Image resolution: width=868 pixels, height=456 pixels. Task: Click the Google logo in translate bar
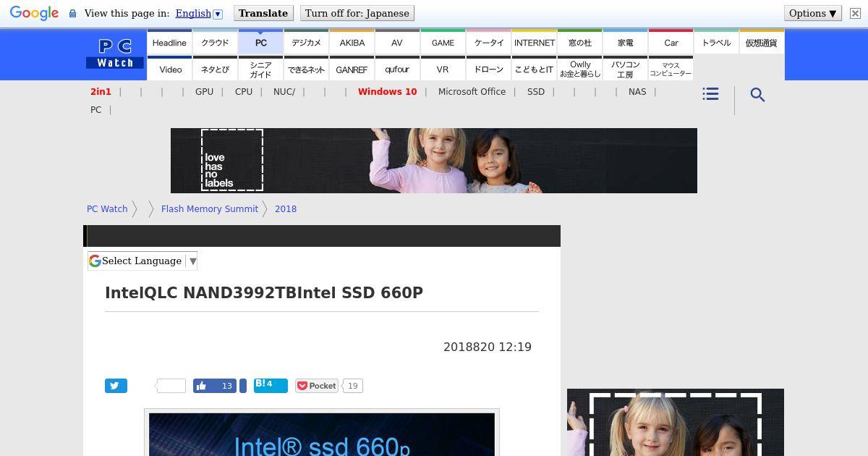coord(34,13)
